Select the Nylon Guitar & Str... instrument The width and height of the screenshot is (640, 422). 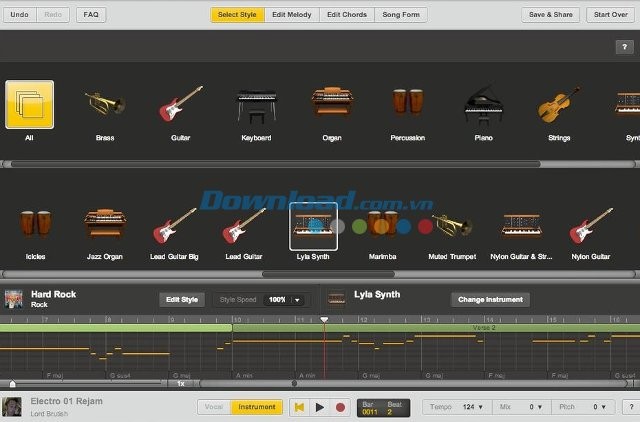coord(521,225)
